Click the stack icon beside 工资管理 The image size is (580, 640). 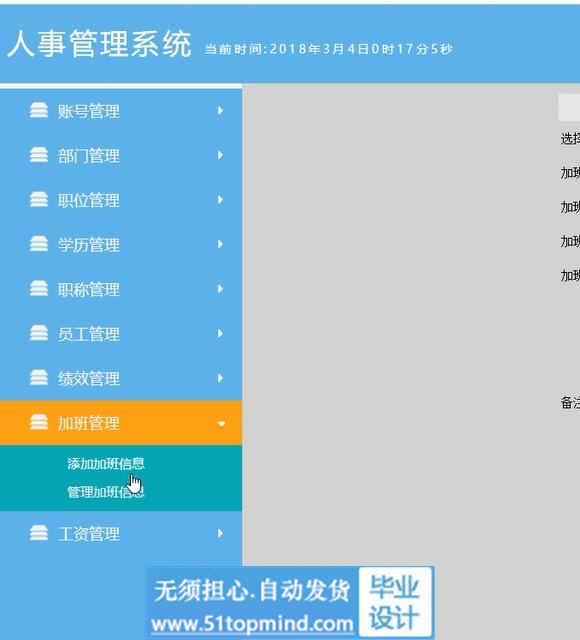tap(39, 533)
